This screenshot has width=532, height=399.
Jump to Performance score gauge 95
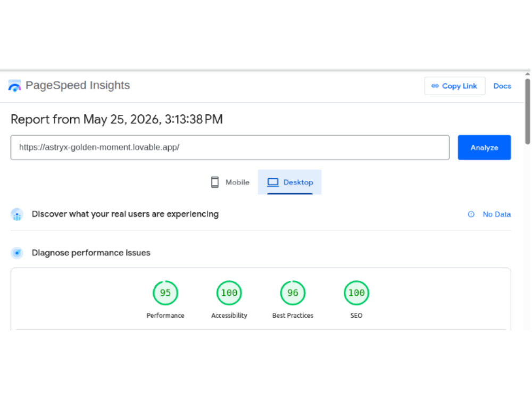click(165, 293)
